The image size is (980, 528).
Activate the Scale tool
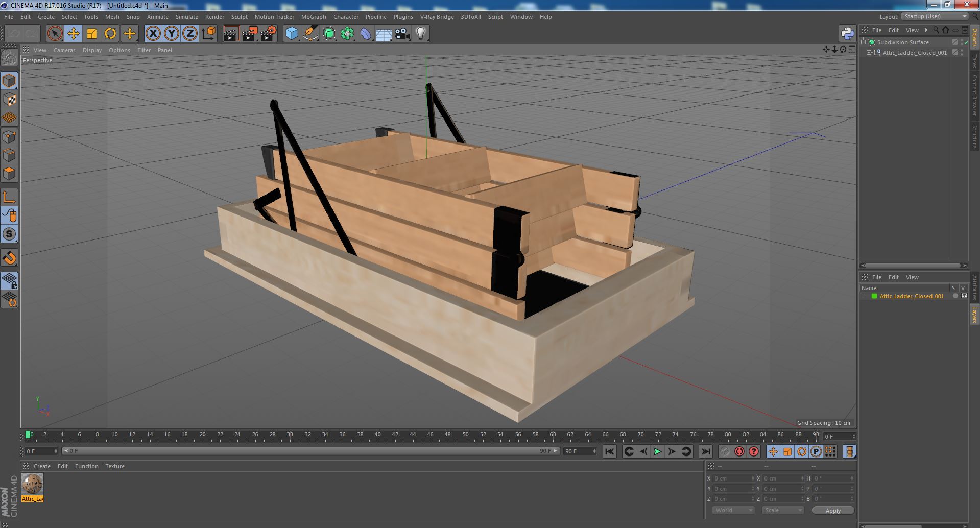tap(92, 34)
